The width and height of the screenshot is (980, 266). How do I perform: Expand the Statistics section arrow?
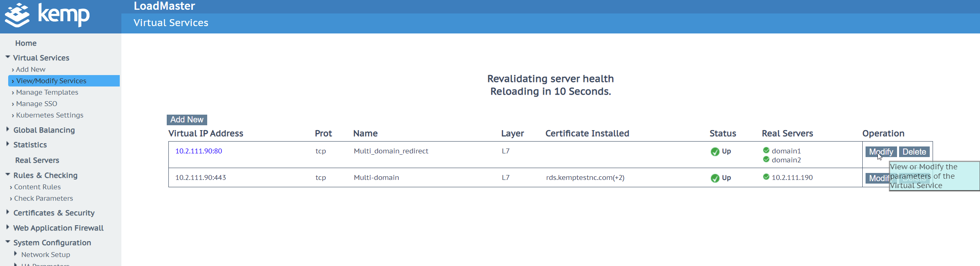coord(8,144)
